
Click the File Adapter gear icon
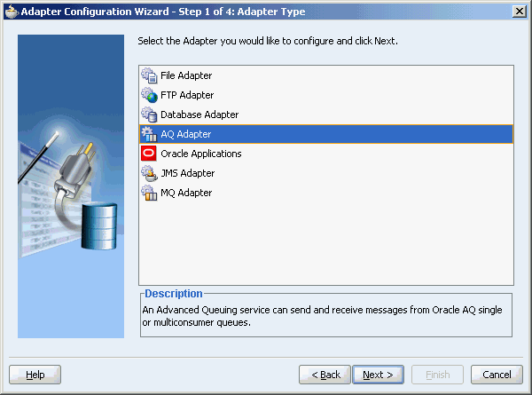point(149,75)
